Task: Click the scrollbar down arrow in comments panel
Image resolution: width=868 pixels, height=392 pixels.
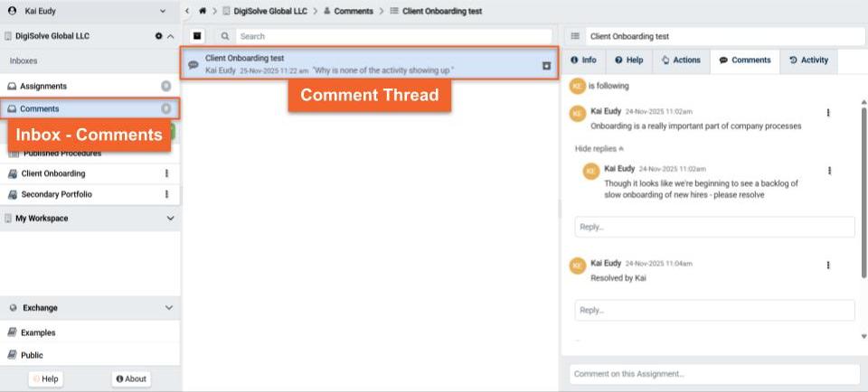Action: coord(864,336)
